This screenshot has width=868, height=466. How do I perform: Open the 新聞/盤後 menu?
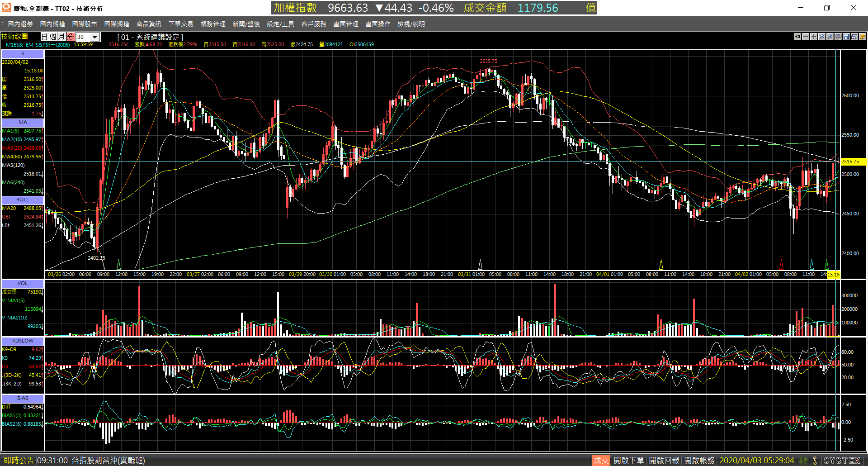tap(246, 24)
